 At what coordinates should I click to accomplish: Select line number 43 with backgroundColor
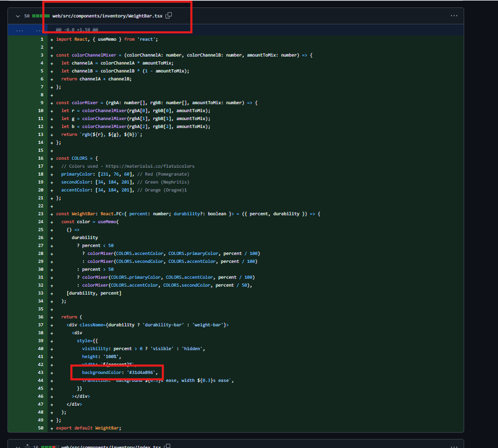coord(40,372)
